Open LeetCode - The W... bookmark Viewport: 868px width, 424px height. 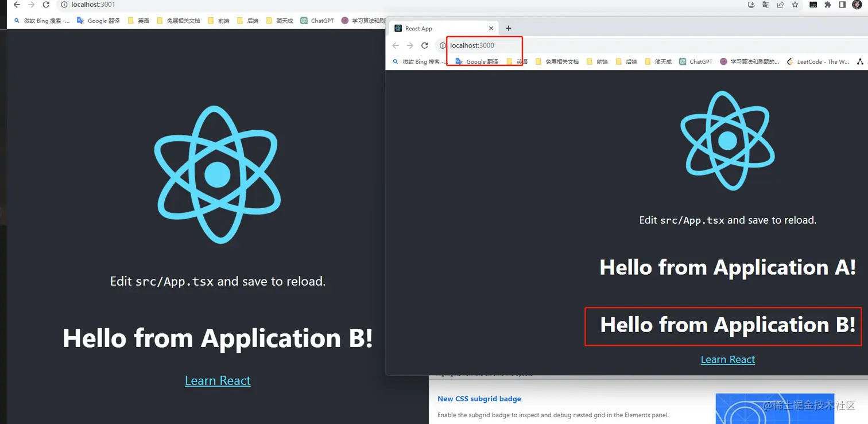[817, 61]
